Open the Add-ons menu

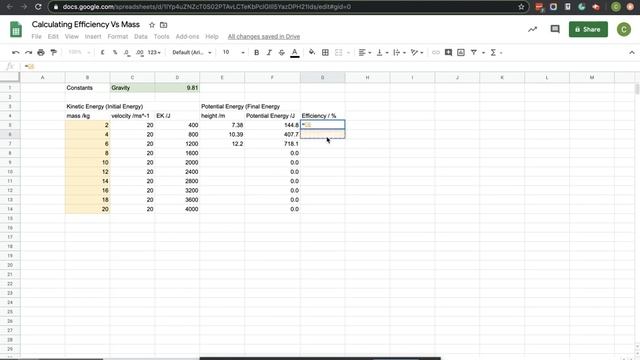tap(187, 37)
